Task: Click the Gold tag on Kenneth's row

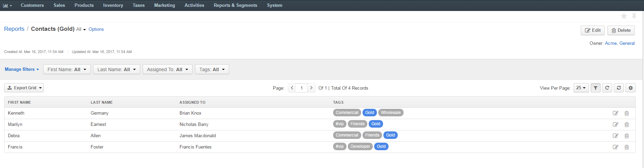Action: point(370,113)
